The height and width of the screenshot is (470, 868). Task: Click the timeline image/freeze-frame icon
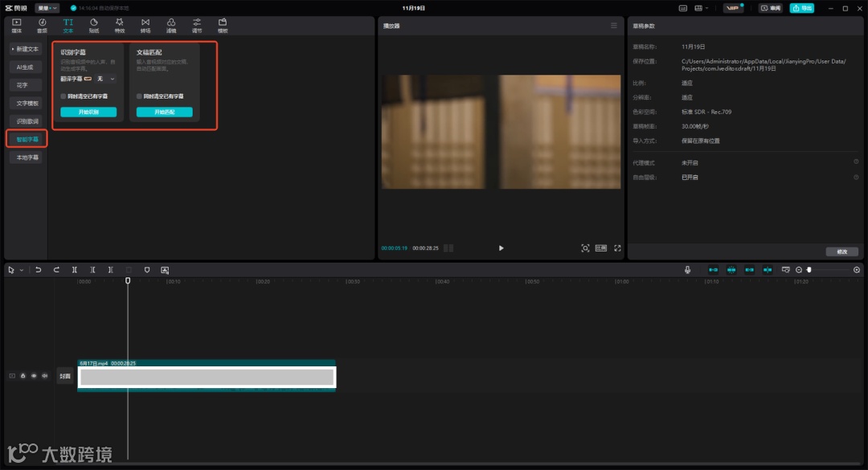(165, 270)
